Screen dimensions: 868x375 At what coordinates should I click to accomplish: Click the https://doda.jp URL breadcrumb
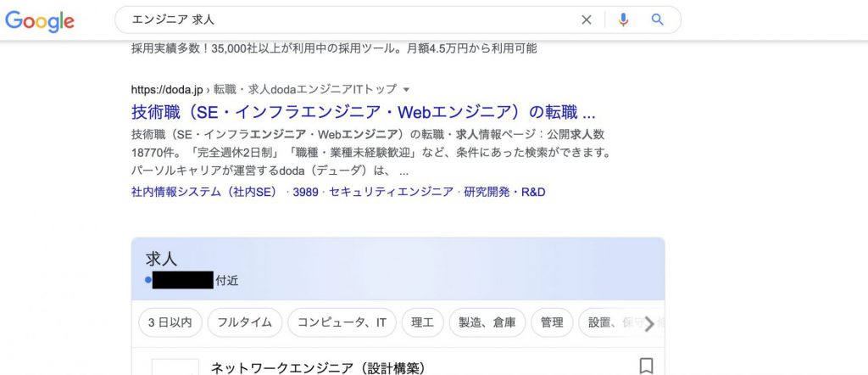(x=167, y=89)
